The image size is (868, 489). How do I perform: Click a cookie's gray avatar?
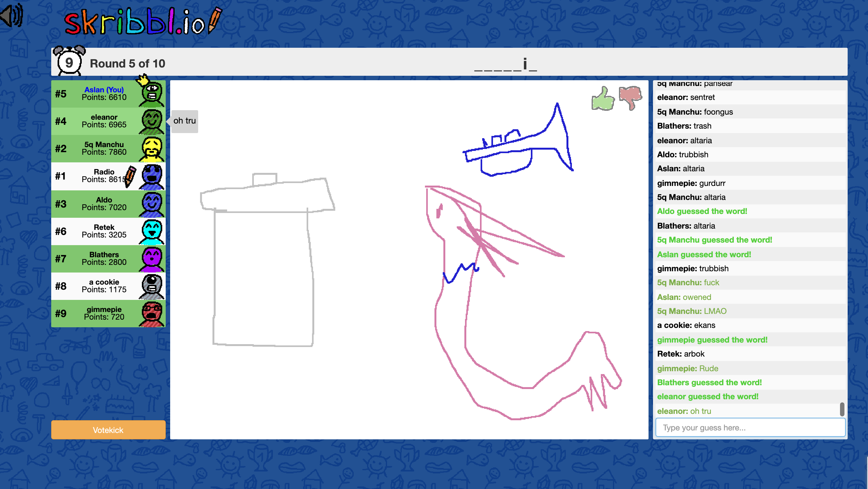(152, 286)
